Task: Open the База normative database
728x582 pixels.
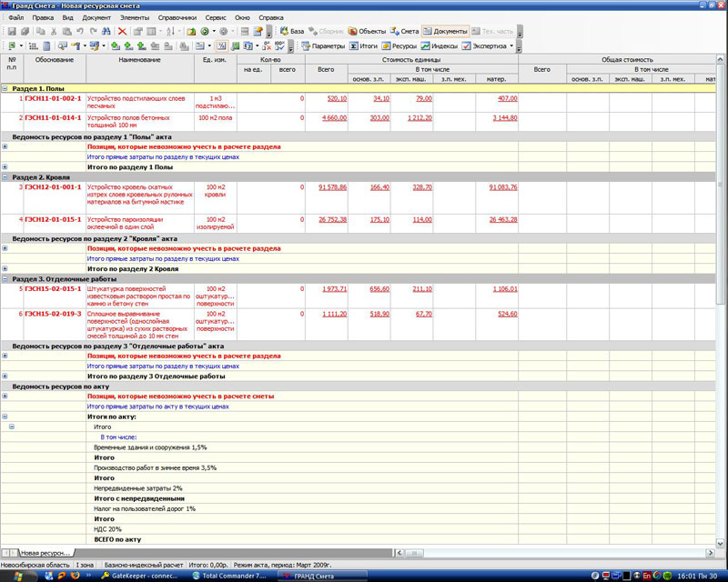Action: click(291, 31)
